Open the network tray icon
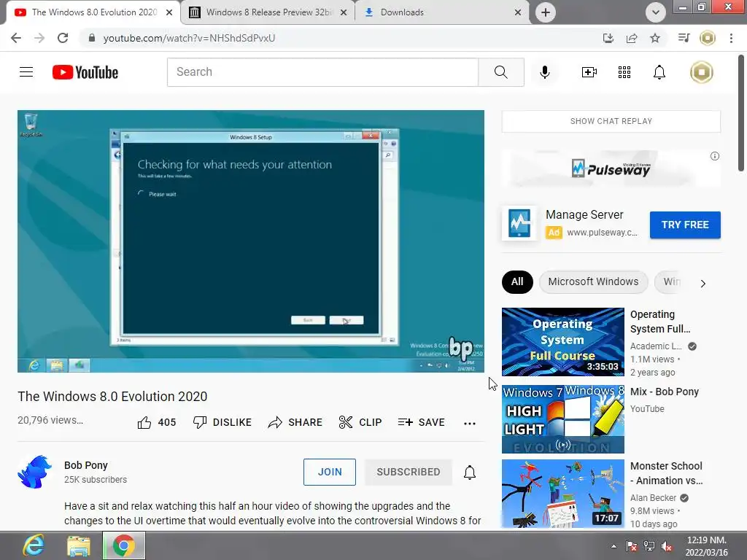 pos(649,547)
